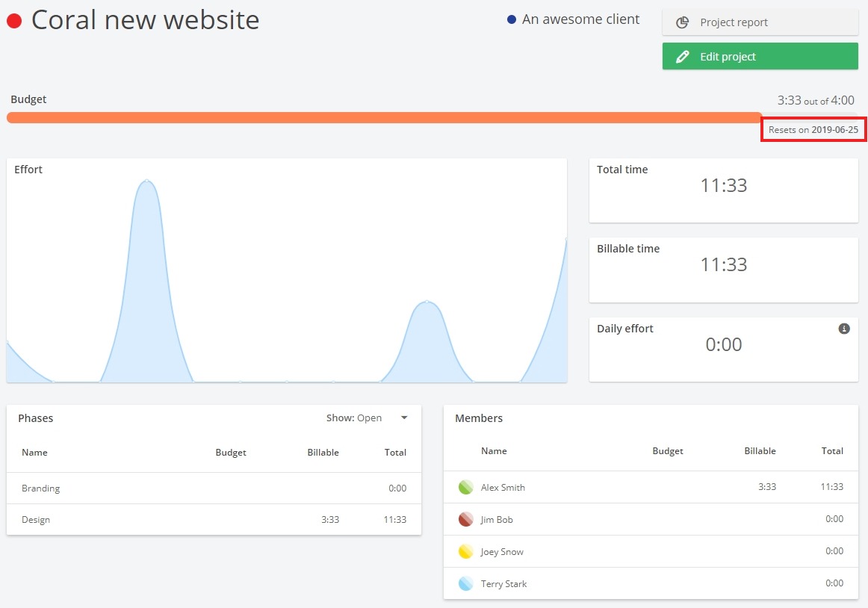Click Jim Bob's red avatar
The image size is (868, 608).
point(465,519)
